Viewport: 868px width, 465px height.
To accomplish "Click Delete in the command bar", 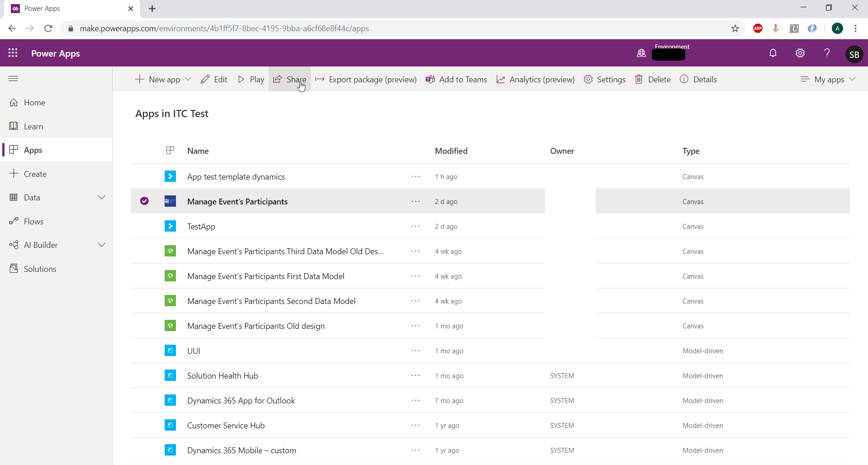I will click(653, 79).
